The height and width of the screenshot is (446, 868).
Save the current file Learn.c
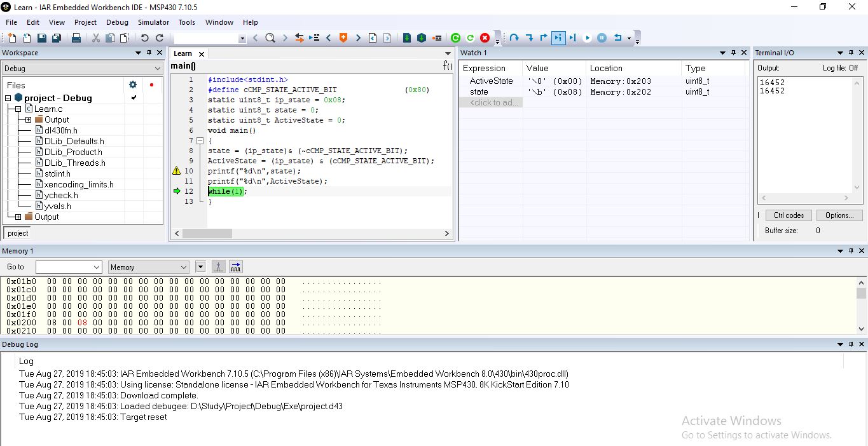click(x=41, y=37)
